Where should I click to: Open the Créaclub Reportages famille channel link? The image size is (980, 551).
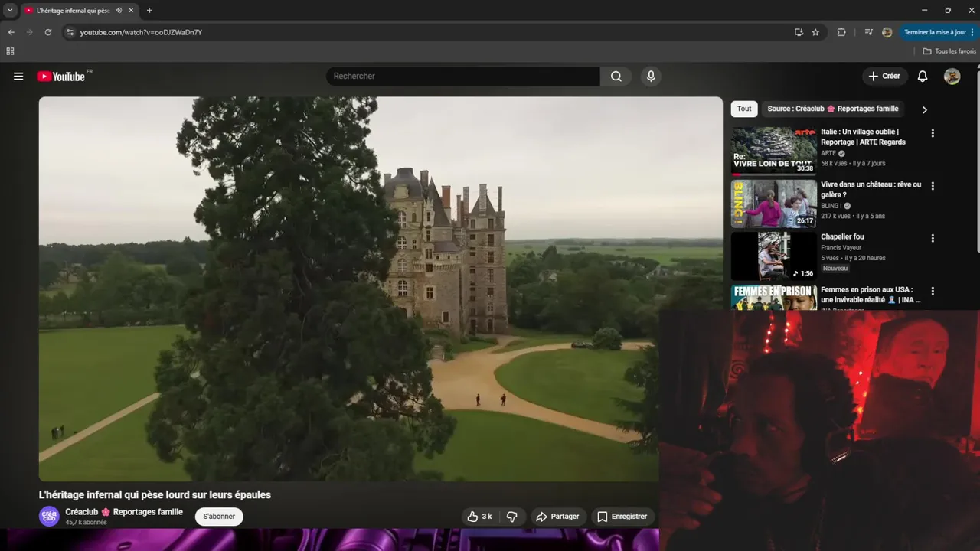(x=124, y=512)
